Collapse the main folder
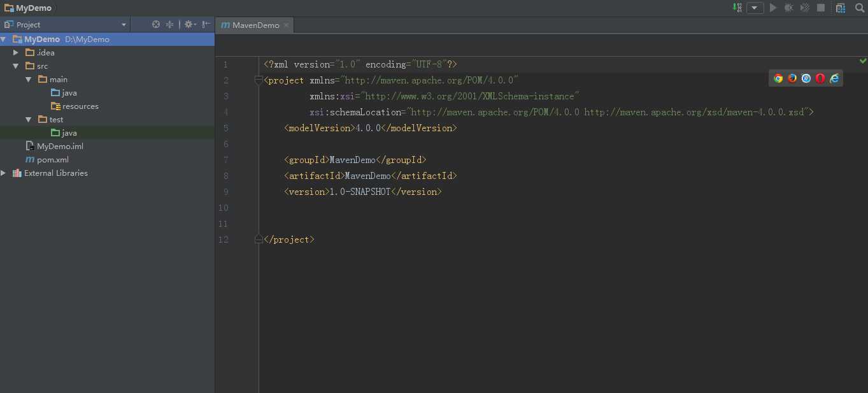Viewport: 868px width, 393px height. point(29,79)
